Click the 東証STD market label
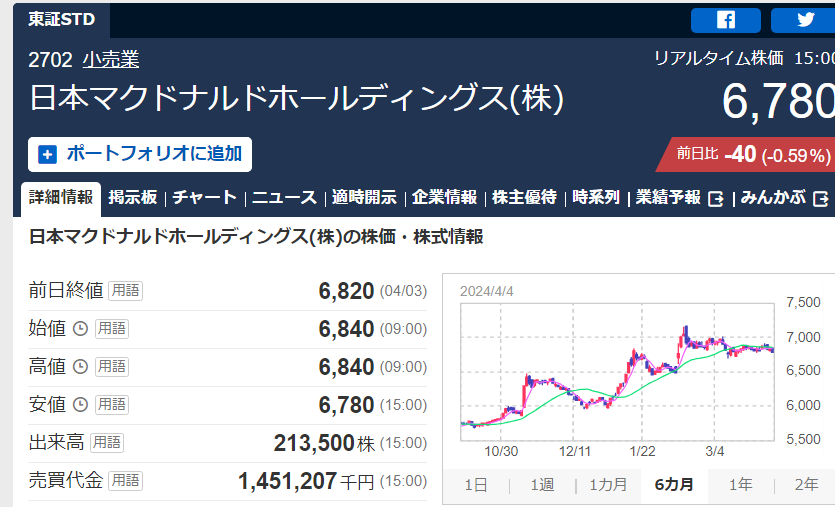 (62, 20)
